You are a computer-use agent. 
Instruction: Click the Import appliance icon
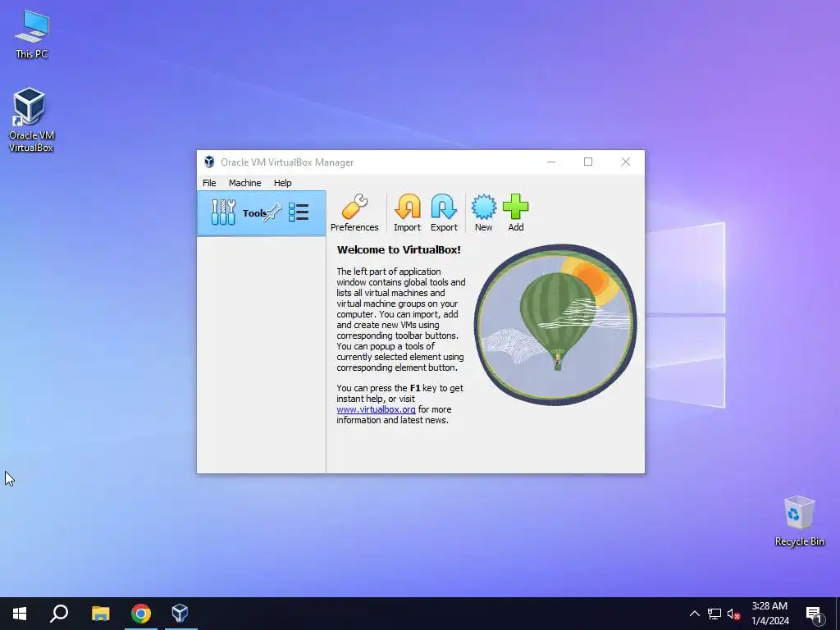click(407, 212)
